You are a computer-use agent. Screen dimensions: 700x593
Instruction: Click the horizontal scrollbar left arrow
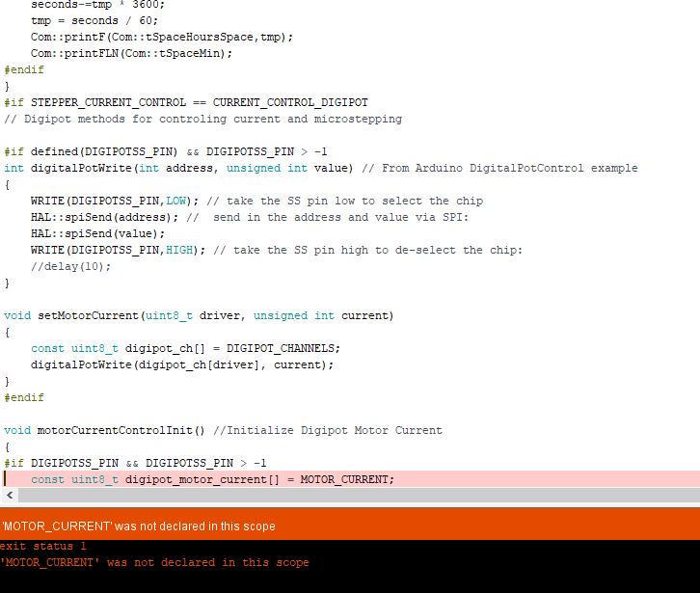[11, 495]
